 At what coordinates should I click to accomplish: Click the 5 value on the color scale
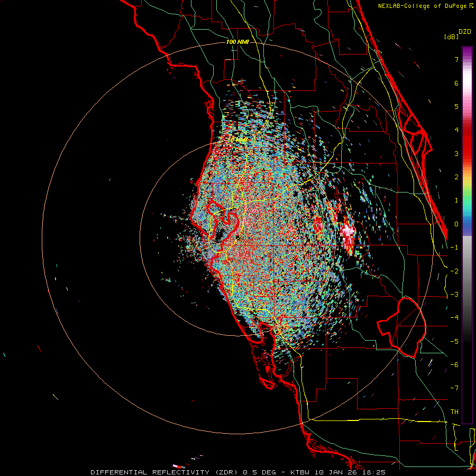pyautogui.click(x=456, y=106)
